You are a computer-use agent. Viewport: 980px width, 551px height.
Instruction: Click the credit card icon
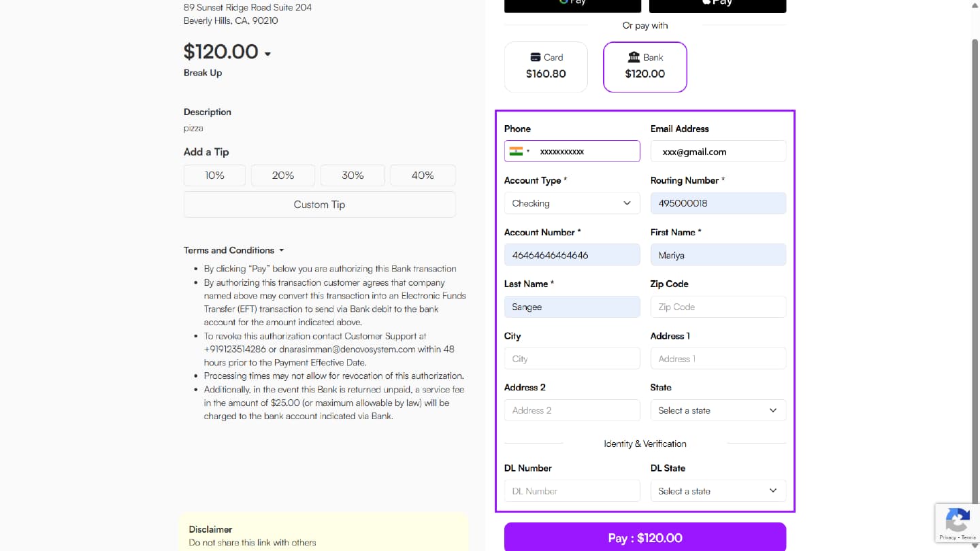(536, 57)
